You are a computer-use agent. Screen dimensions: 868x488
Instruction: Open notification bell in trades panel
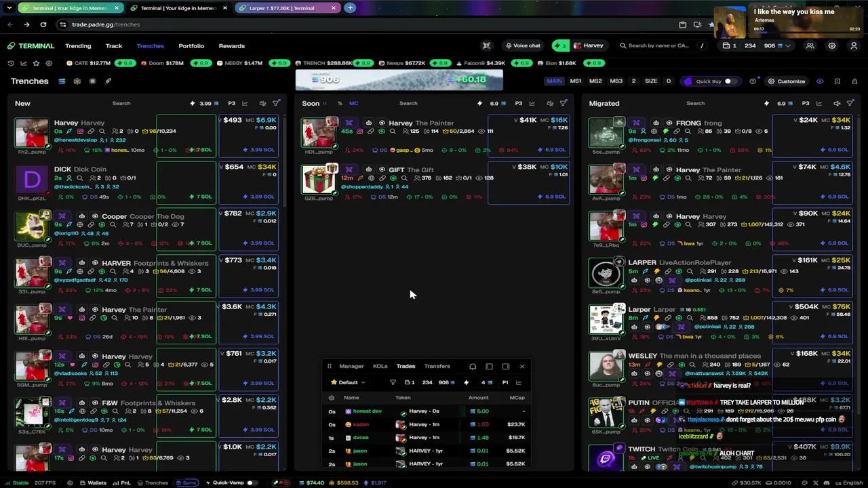(473, 367)
